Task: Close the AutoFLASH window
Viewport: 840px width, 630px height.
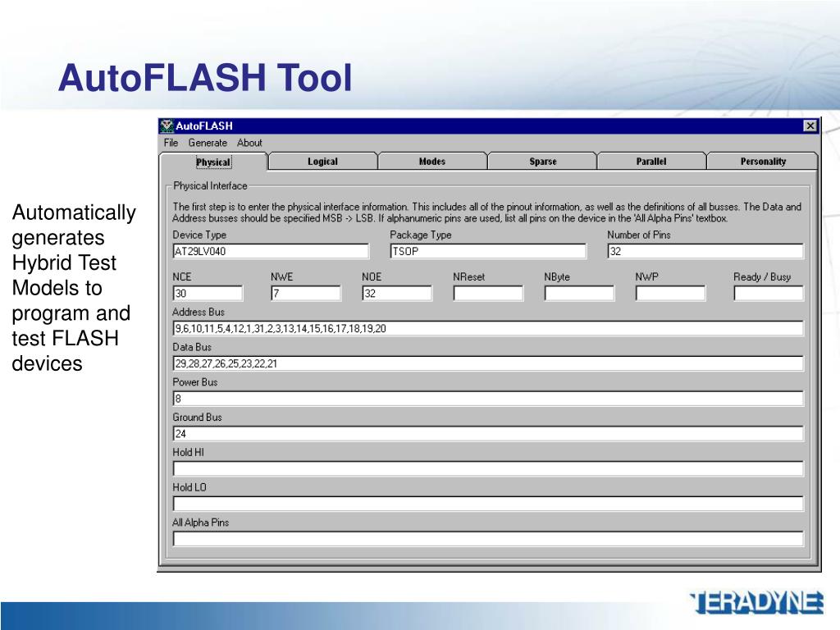Action: 810,126
